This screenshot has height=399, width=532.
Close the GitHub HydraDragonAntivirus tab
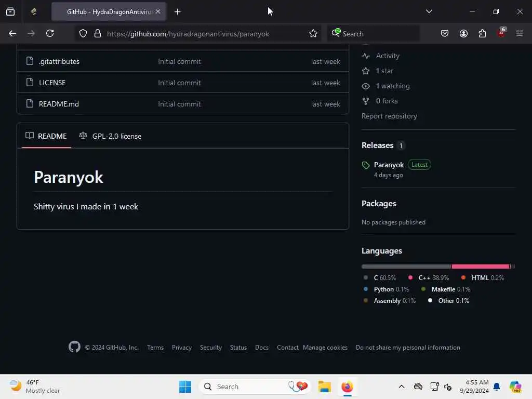click(158, 11)
